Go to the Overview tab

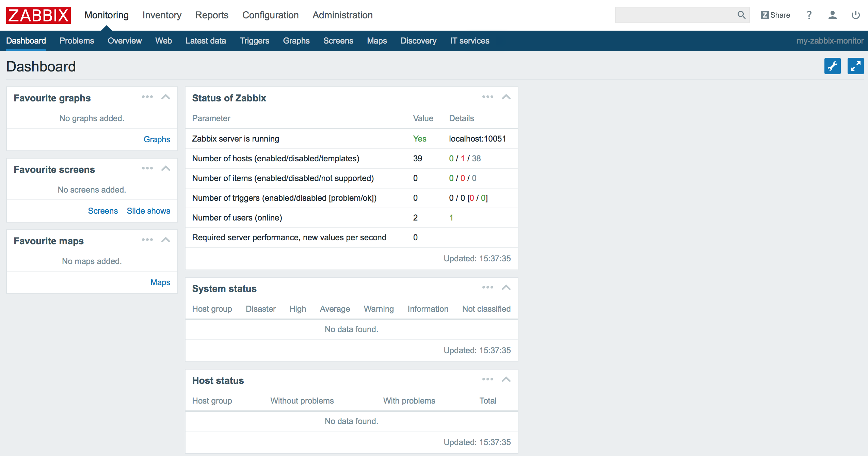[x=125, y=41]
